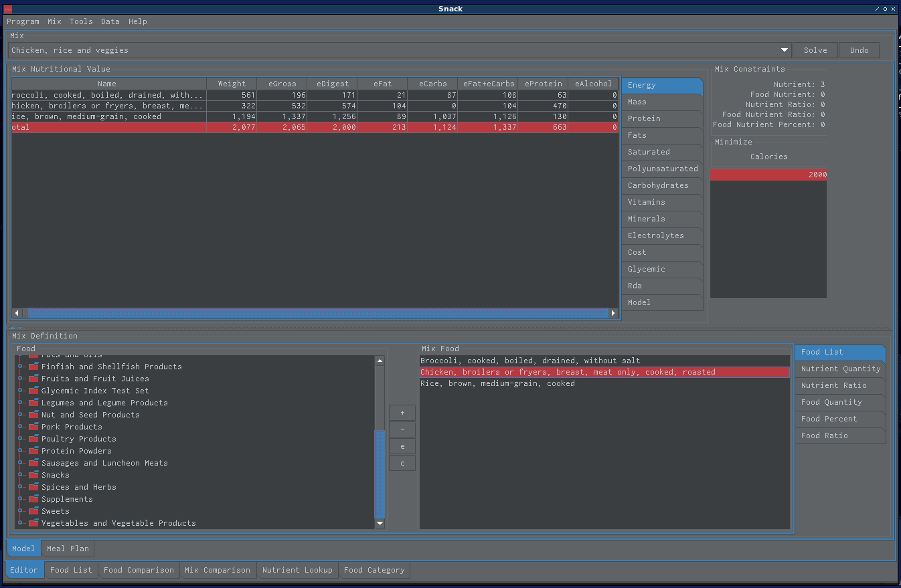Screen dimensions: 901x588
Task: Select the Rda tab
Action: 662,286
